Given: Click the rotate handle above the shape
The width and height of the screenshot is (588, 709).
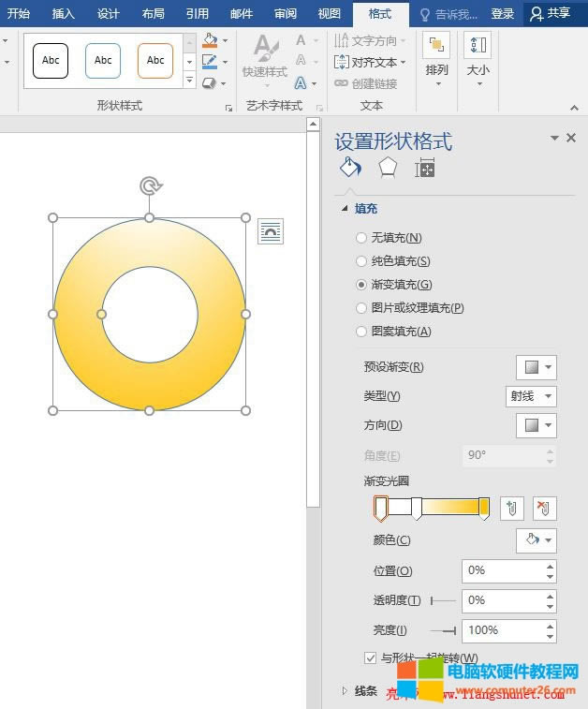Looking at the screenshot, I should [150, 185].
